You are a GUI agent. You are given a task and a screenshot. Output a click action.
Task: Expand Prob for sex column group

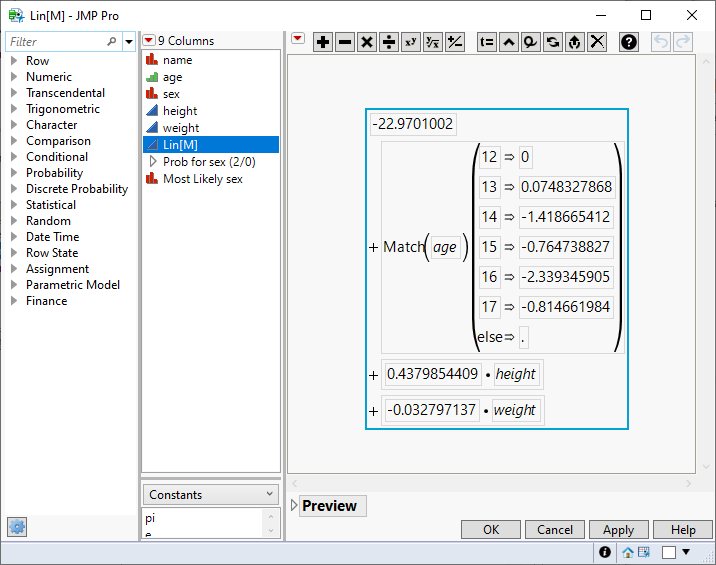click(x=153, y=161)
